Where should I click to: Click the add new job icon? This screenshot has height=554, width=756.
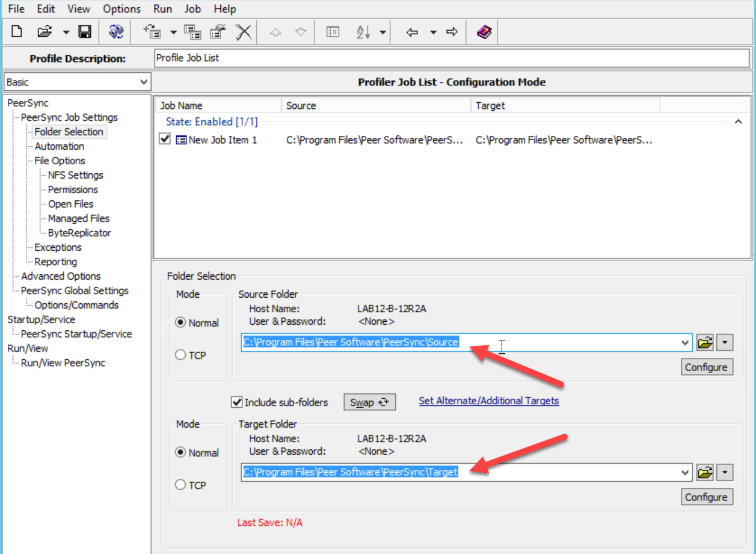pos(152,32)
